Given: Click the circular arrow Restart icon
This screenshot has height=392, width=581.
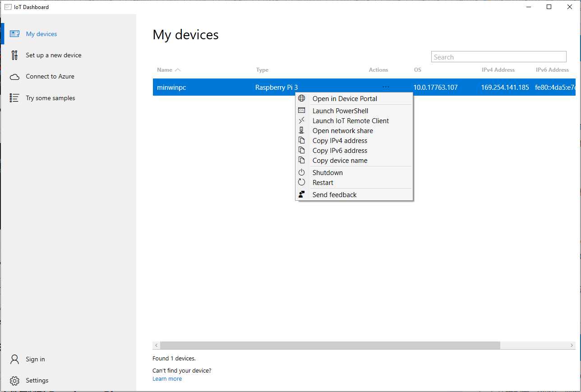Looking at the screenshot, I should (x=302, y=182).
